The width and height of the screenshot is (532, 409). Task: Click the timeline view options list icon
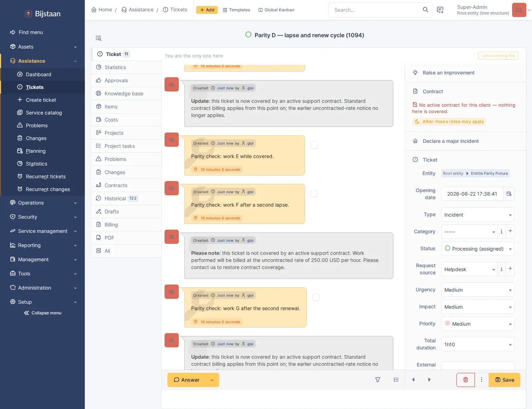396,380
